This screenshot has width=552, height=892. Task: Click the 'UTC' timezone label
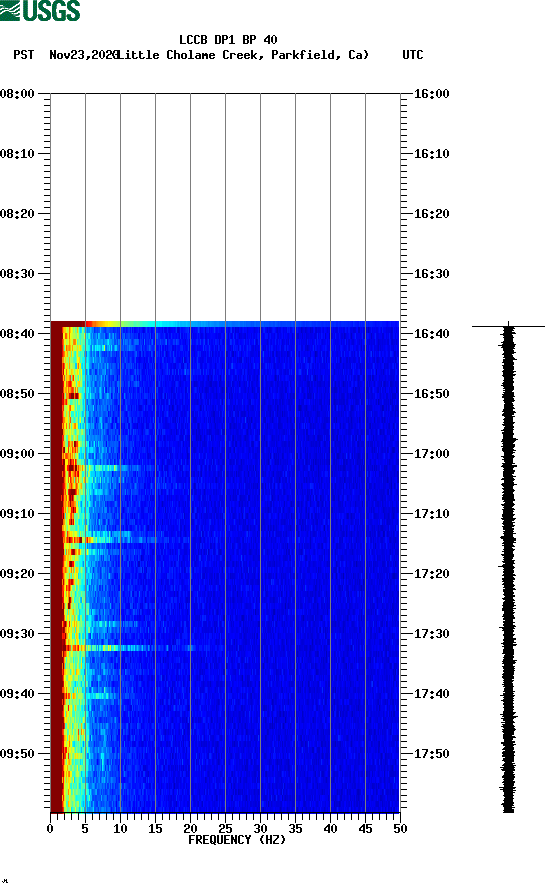click(x=413, y=55)
